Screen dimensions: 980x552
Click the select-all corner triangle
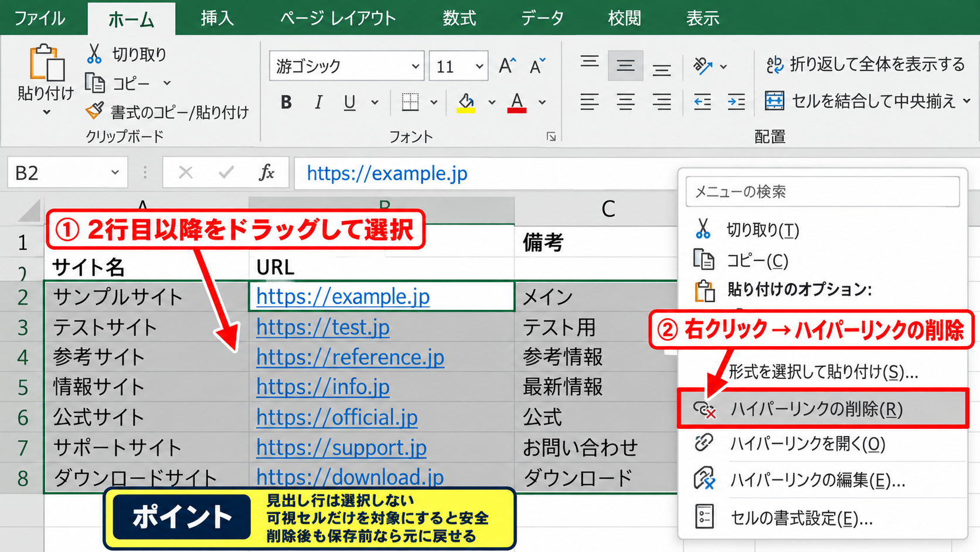pos(30,210)
